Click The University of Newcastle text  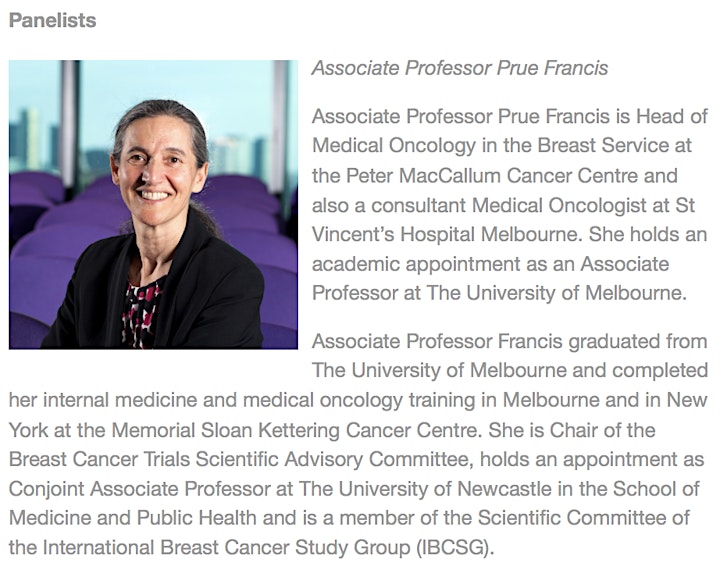pos(425,489)
